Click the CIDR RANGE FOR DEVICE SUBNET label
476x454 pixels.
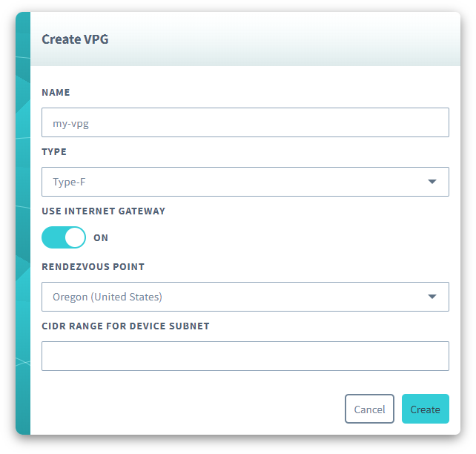click(x=125, y=326)
